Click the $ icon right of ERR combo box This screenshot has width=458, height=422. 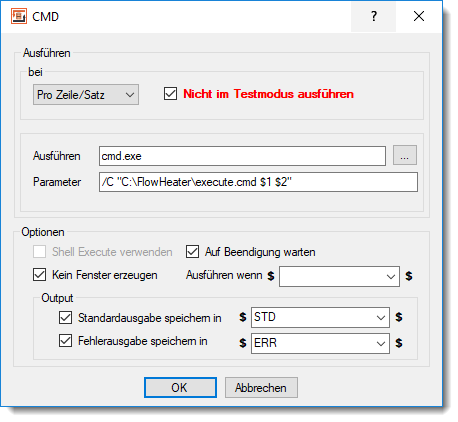click(399, 343)
